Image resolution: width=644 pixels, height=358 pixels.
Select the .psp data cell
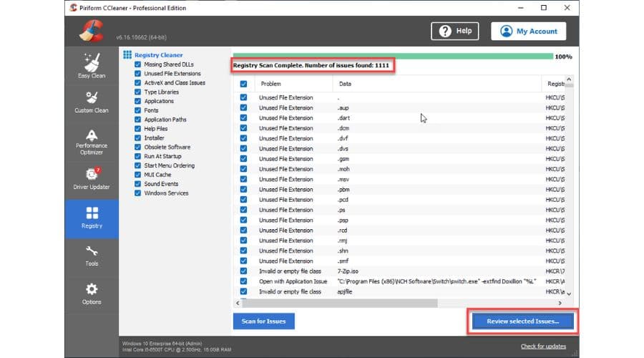(x=343, y=221)
